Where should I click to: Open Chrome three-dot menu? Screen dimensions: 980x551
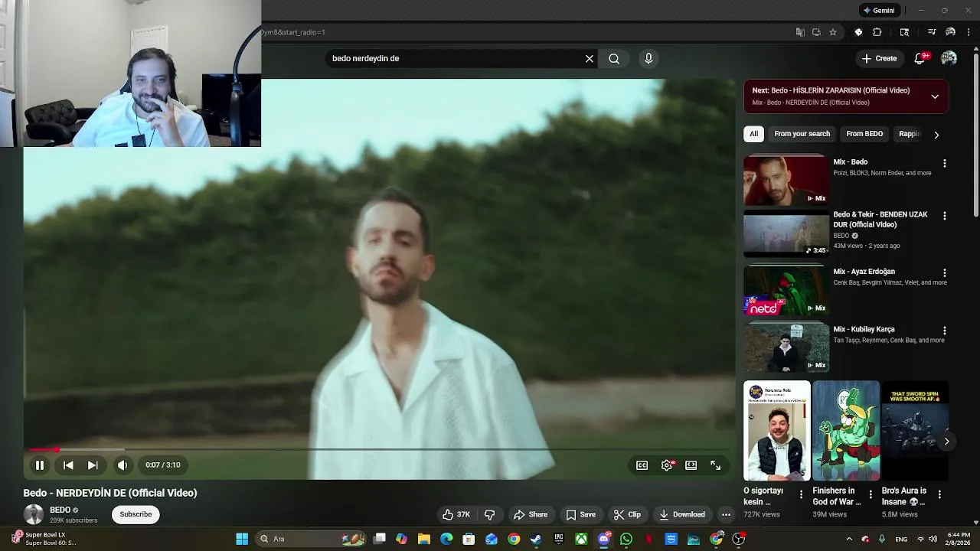point(969,32)
